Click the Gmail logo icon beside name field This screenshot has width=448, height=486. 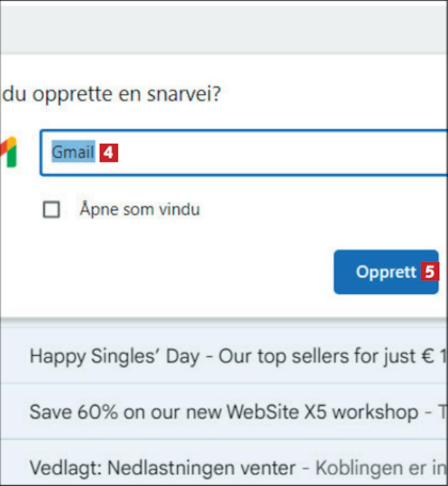8,152
